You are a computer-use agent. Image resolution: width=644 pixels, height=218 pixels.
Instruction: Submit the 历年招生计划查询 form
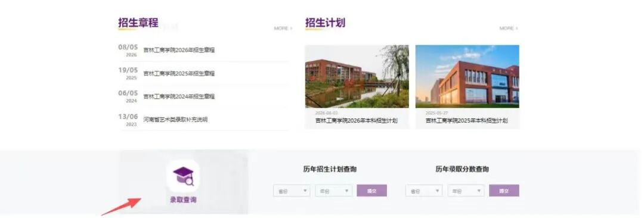371,191
